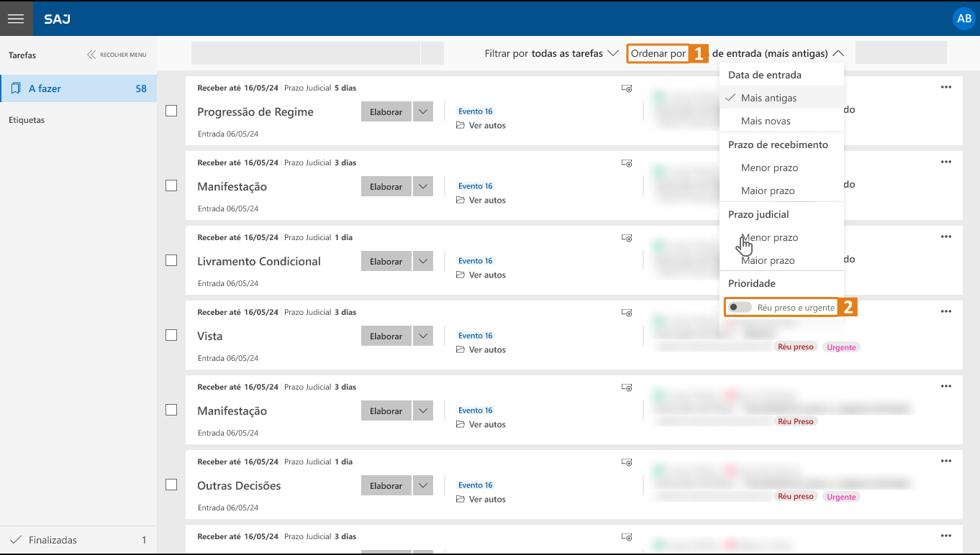The image size is (980, 555).
Task: Select the Vista task checkbox
Action: tap(171, 335)
